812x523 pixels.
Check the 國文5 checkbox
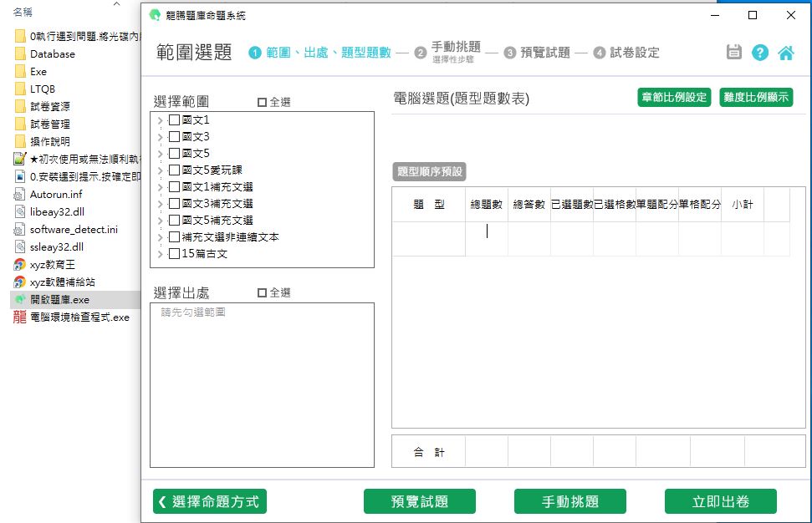point(175,153)
